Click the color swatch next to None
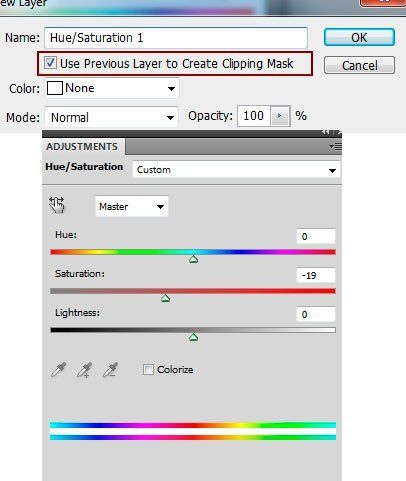Screen dimensions: 406x481 [55, 88]
